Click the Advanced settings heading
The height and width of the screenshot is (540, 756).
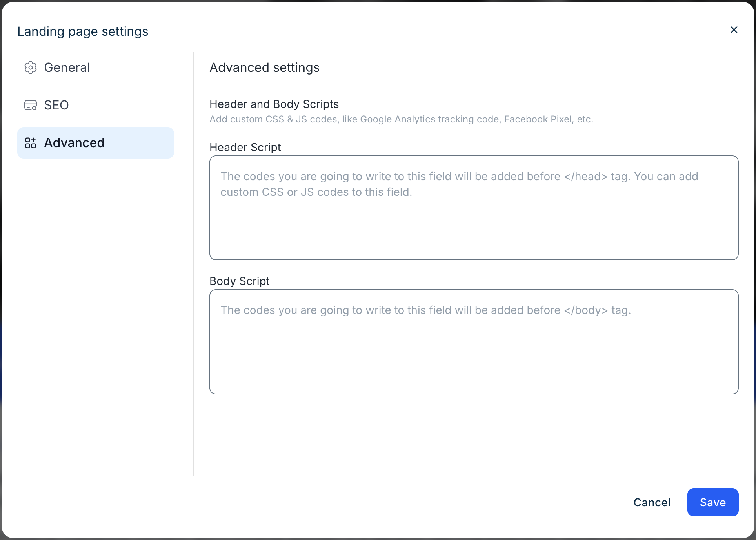coord(264,67)
